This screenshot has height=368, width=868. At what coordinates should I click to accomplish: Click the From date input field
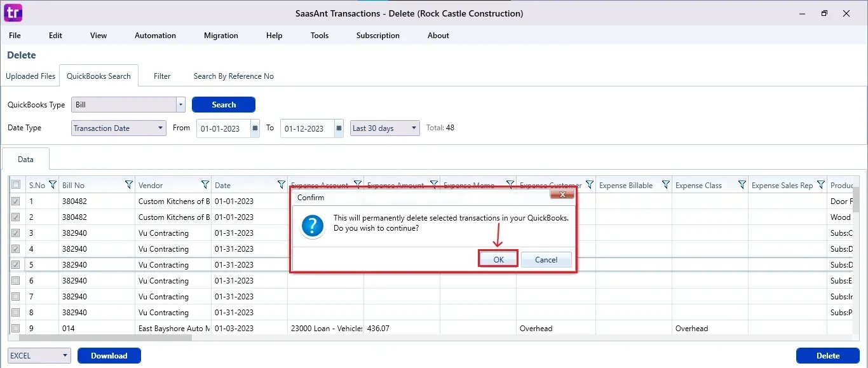[222, 128]
